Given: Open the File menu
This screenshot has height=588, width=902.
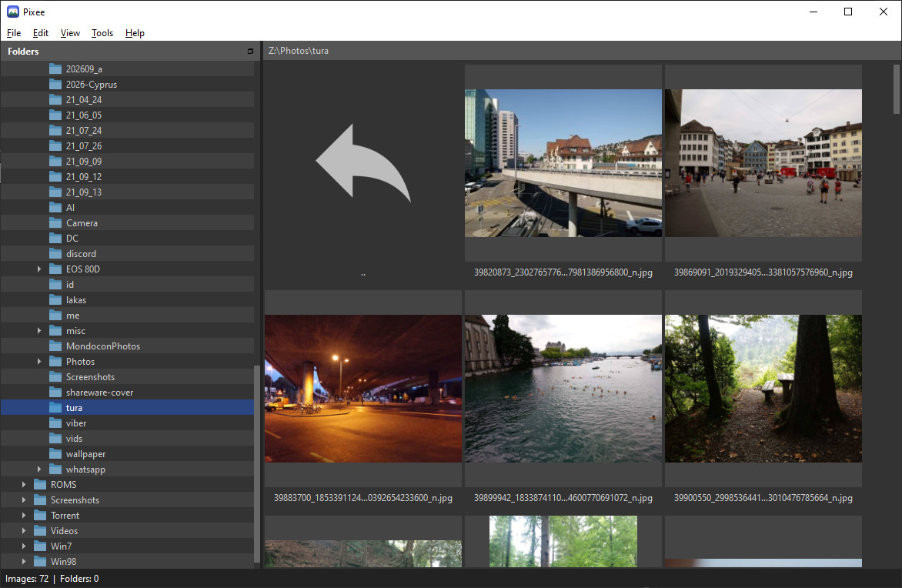Looking at the screenshot, I should (x=14, y=33).
